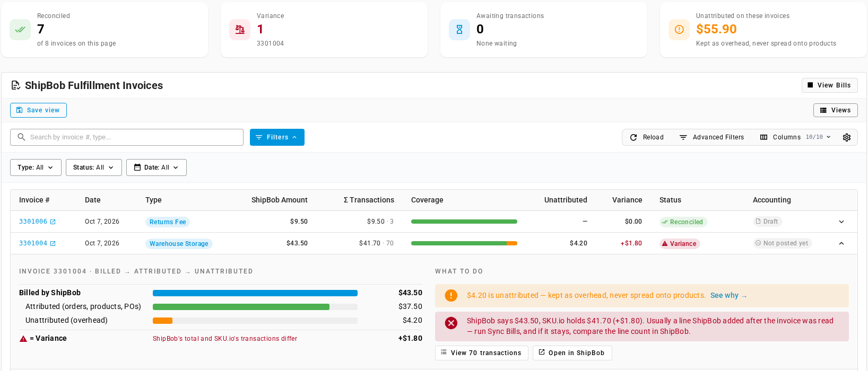The width and height of the screenshot is (868, 371).
Task: Click the Not posted yet badge
Action: coord(782,243)
